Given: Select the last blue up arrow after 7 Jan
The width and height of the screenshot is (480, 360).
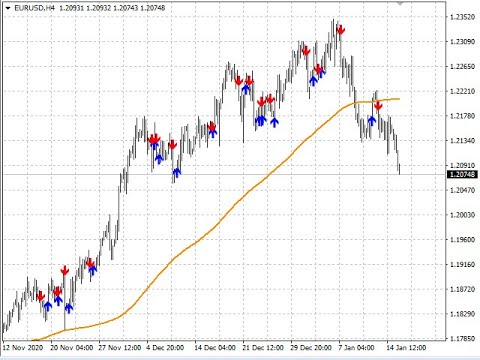Looking at the screenshot, I should pos(372,120).
